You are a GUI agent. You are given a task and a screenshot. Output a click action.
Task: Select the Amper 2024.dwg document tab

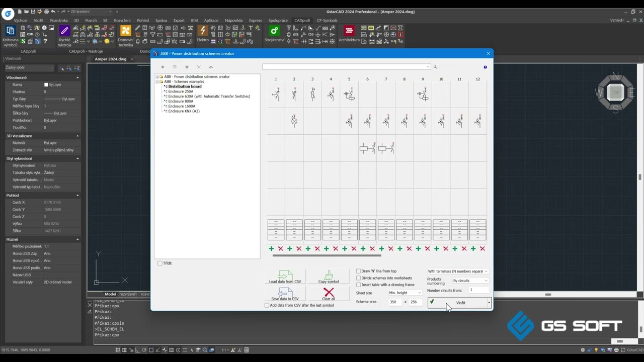coord(111,59)
